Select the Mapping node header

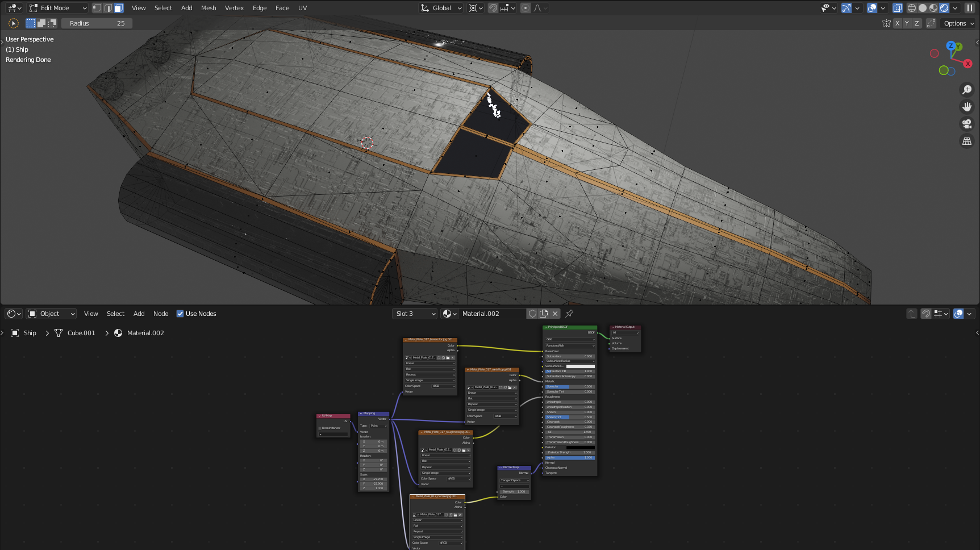[373, 413]
